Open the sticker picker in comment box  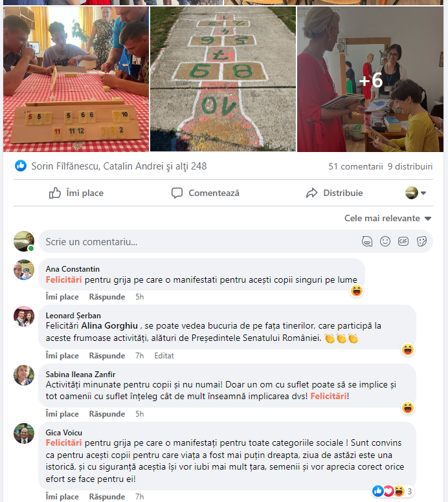pos(421,241)
